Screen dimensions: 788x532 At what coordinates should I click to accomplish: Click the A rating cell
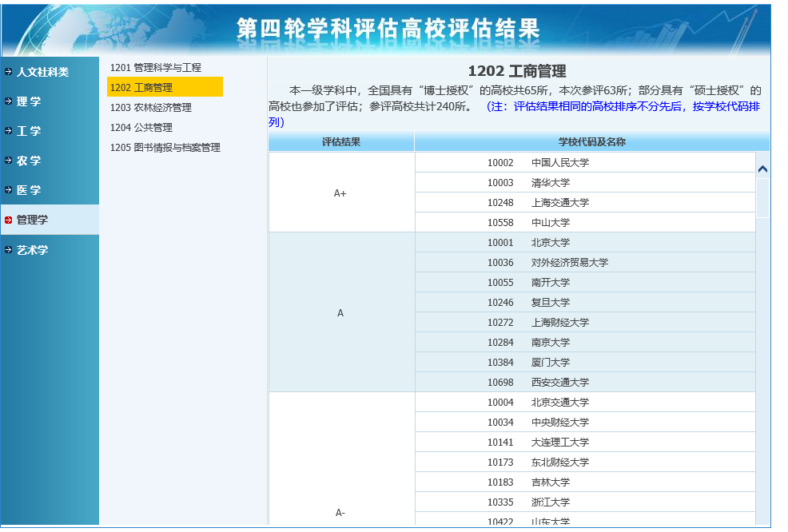[x=341, y=313]
